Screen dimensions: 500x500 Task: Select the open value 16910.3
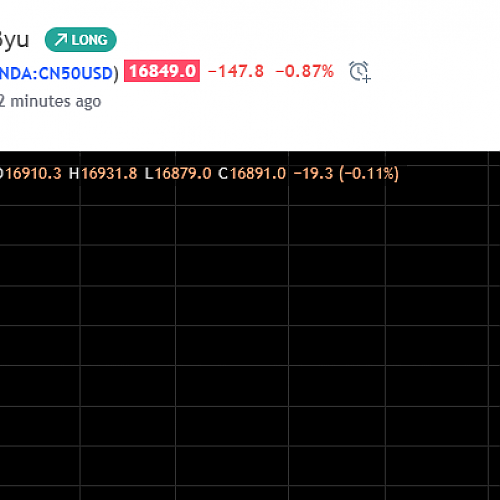[33, 174]
